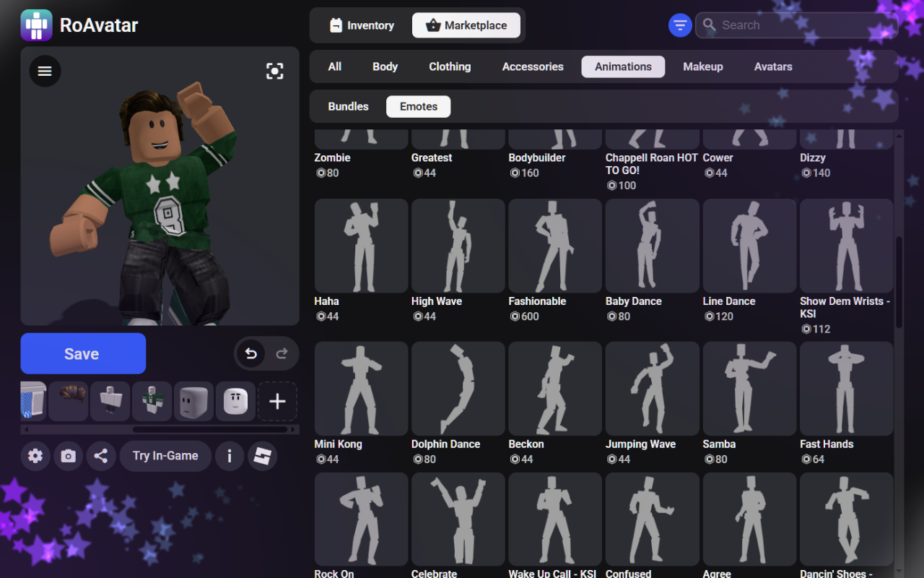The width and height of the screenshot is (924, 578).
Task: Click the Zombie emote title
Action: tap(332, 158)
